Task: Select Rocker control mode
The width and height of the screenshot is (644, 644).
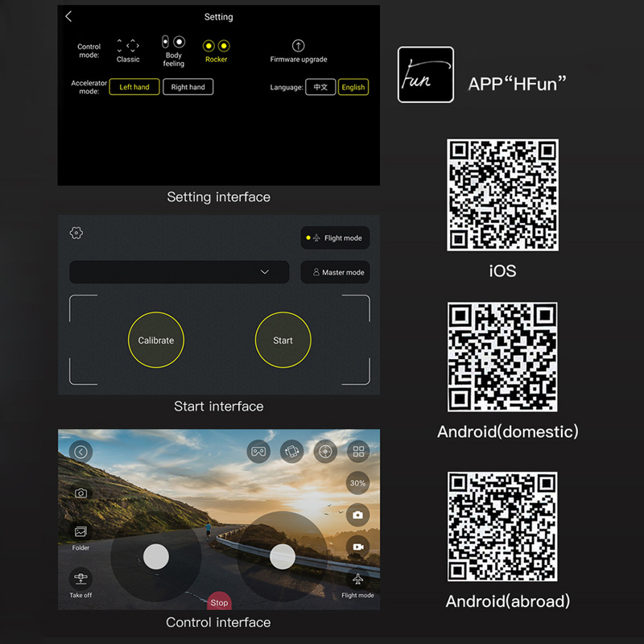Action: coord(216,51)
